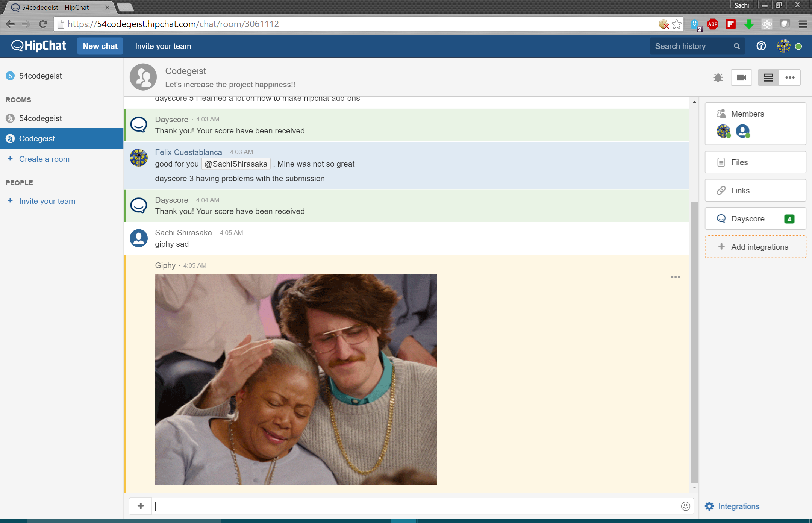Start a video call with camera icon

tap(741, 78)
